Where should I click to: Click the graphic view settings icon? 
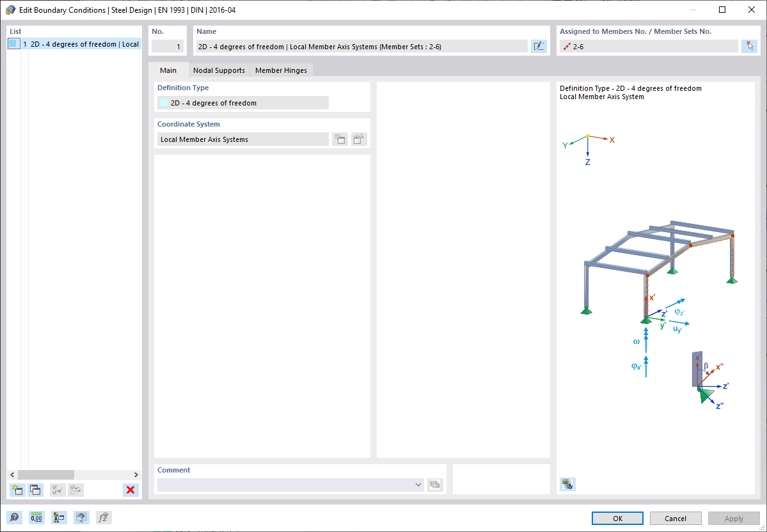tap(568, 484)
